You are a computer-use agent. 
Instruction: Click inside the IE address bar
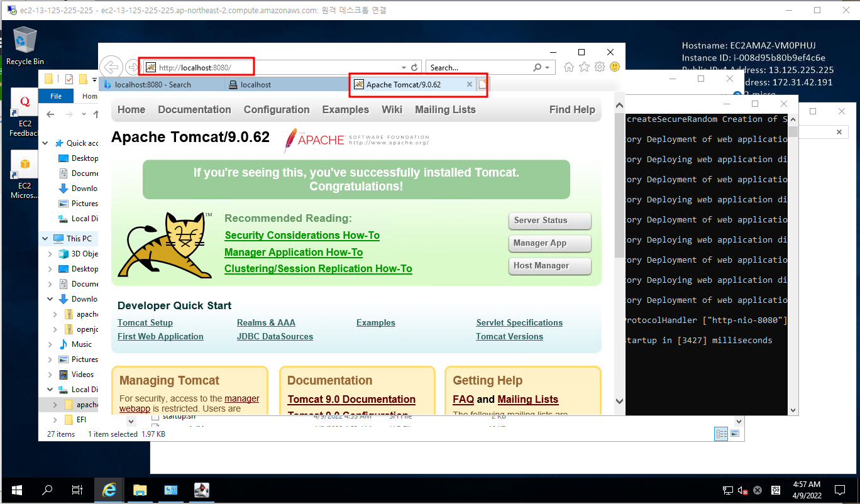270,67
